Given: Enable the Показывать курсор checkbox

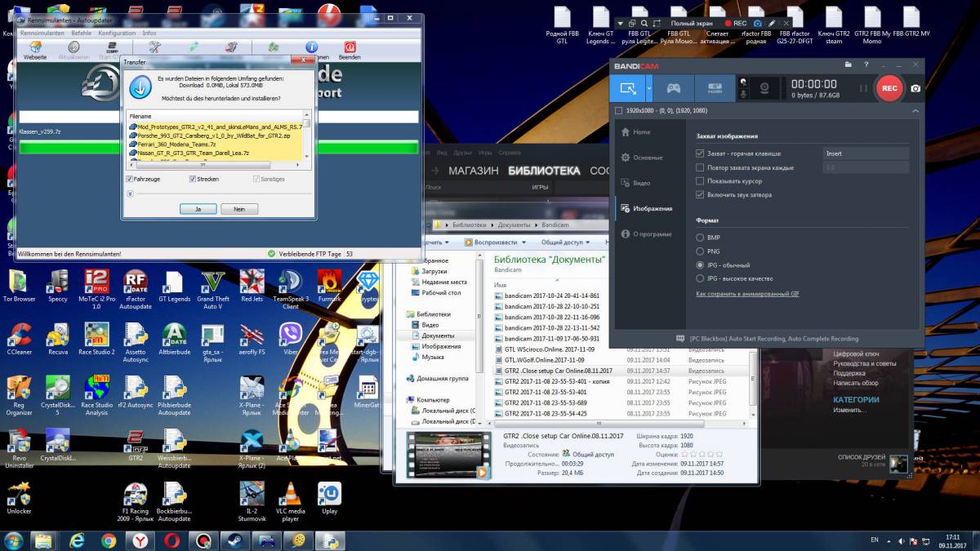Looking at the screenshot, I should (700, 181).
